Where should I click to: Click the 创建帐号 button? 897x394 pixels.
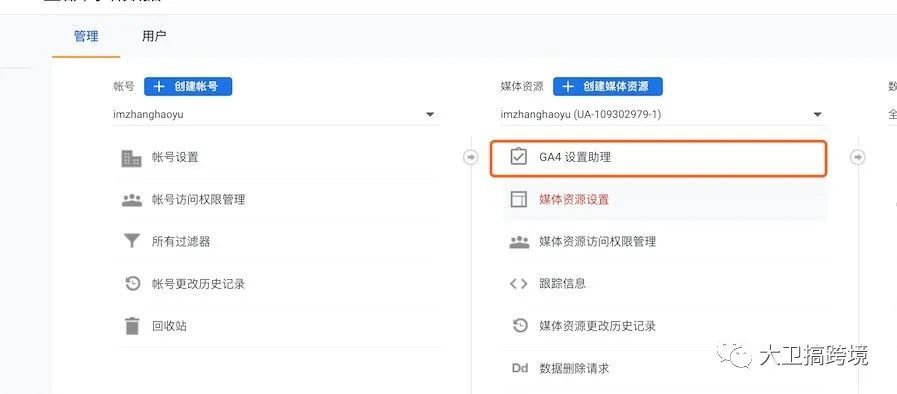point(188,86)
